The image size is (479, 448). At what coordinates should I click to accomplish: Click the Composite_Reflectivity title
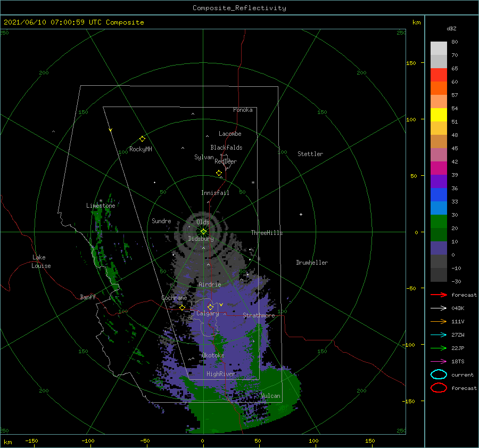pyautogui.click(x=240, y=8)
